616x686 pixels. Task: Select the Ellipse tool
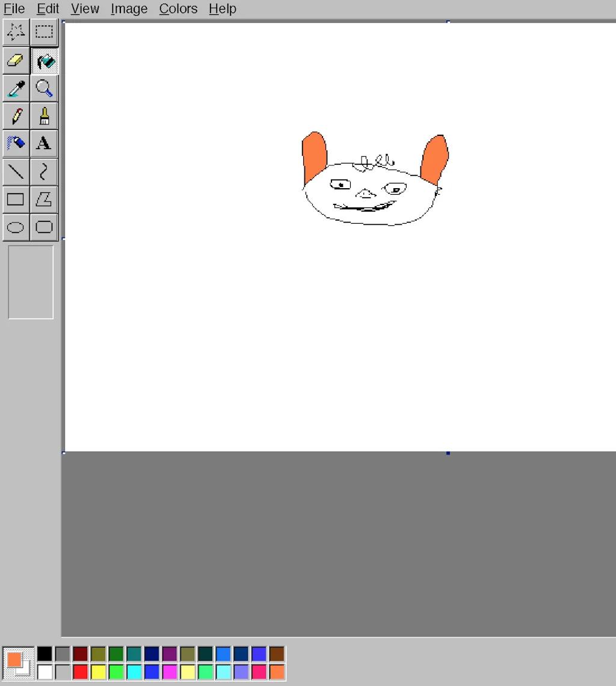click(x=16, y=227)
